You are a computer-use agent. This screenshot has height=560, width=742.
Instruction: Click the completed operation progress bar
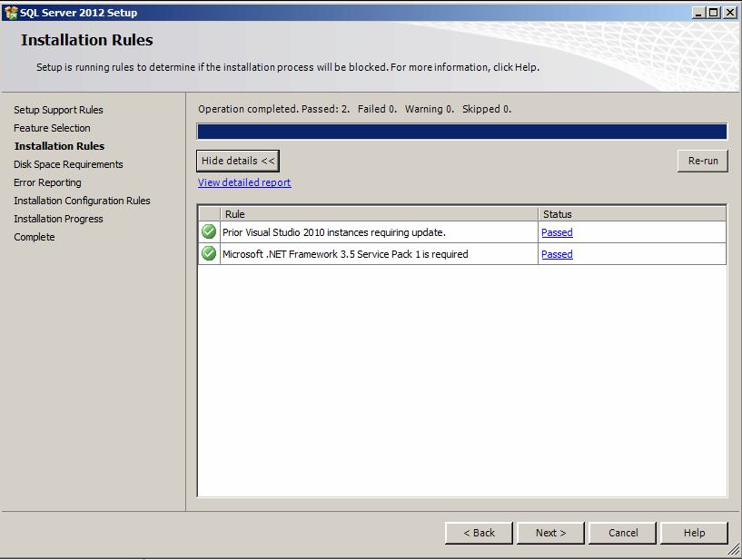point(462,132)
